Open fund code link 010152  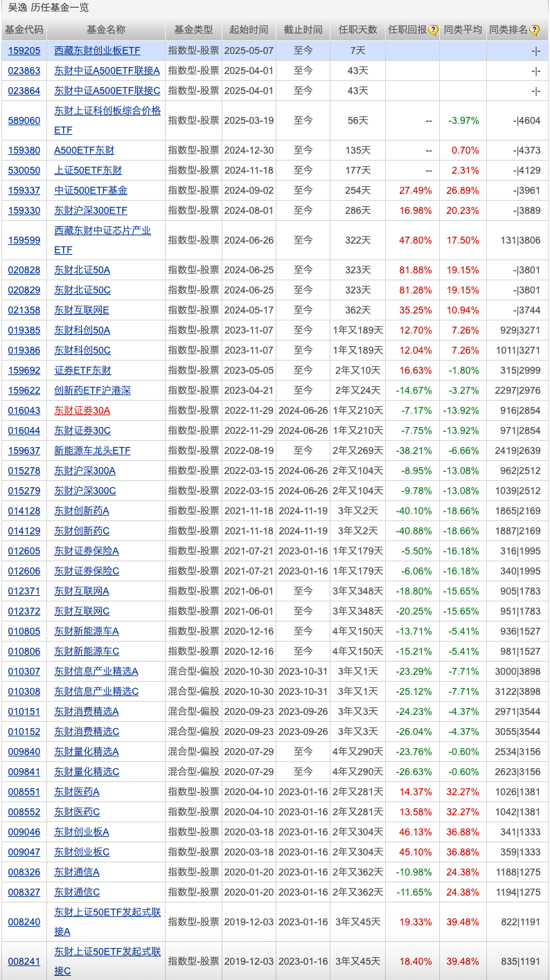point(24,732)
